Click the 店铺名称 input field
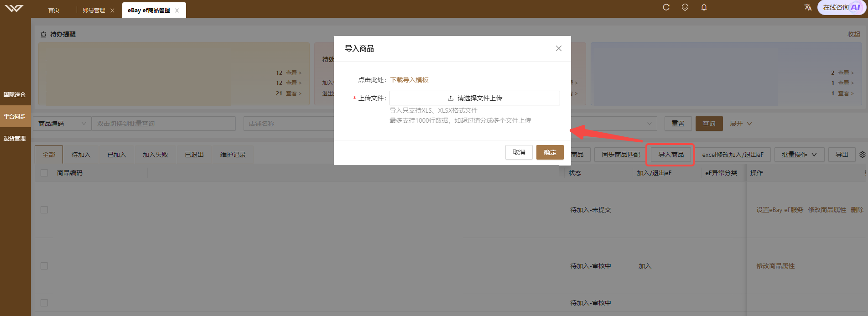Screen dimensions: 868x316 click(x=289, y=124)
